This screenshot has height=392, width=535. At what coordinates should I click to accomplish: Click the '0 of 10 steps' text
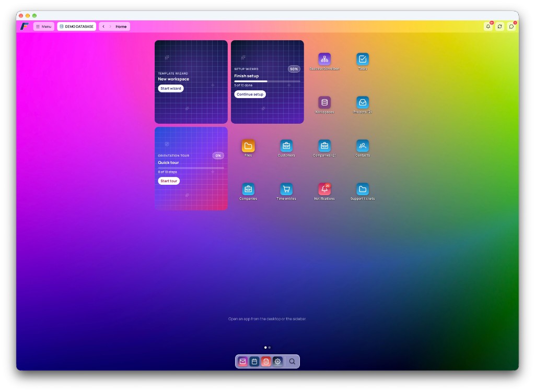(x=168, y=172)
